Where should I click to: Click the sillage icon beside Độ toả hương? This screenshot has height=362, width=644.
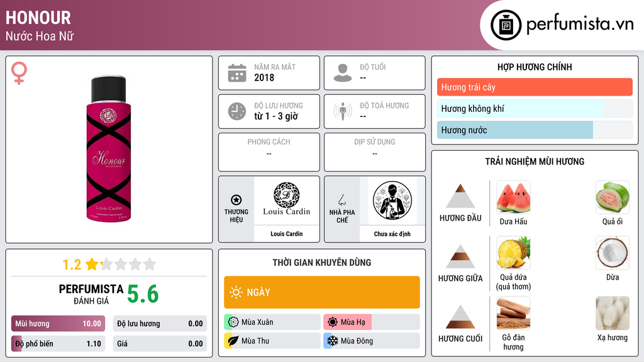(x=343, y=111)
